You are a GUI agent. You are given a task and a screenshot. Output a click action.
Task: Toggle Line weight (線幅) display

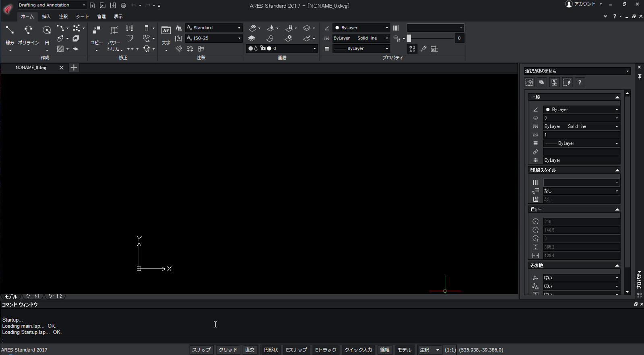point(385,350)
